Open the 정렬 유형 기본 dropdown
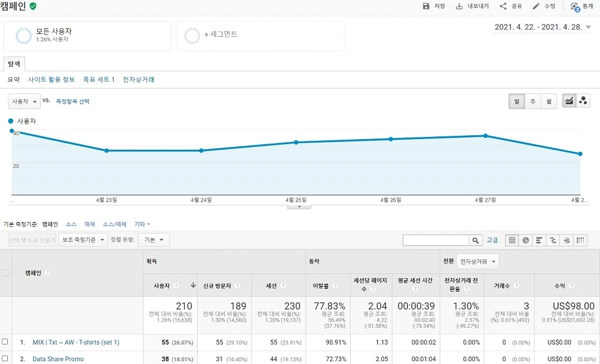600x364 pixels. pyautogui.click(x=154, y=240)
